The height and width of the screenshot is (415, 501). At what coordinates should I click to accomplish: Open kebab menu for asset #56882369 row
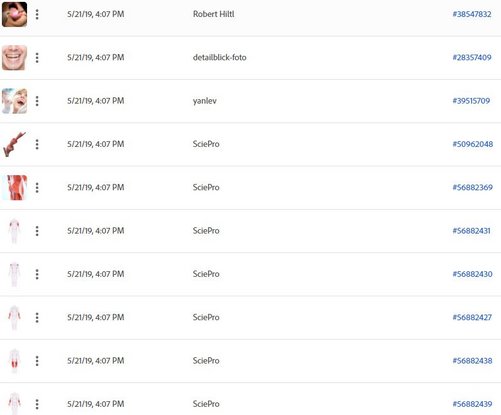pos(37,188)
